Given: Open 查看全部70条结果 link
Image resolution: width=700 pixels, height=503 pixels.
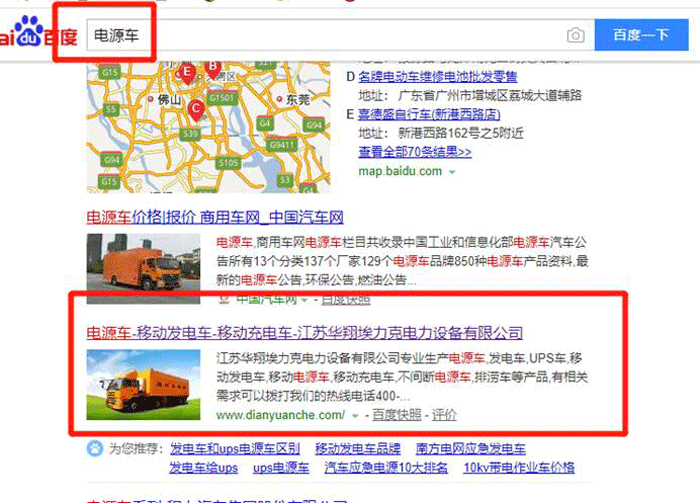Looking at the screenshot, I should click(415, 152).
